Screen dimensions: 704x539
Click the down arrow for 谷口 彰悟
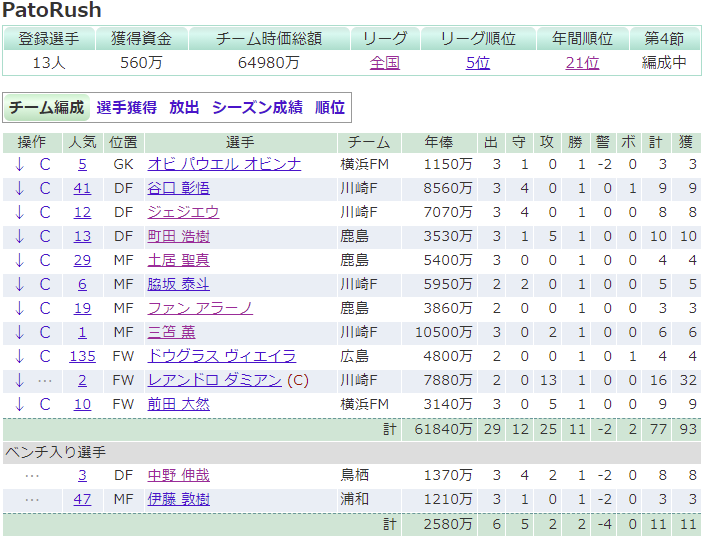[x=19, y=188]
